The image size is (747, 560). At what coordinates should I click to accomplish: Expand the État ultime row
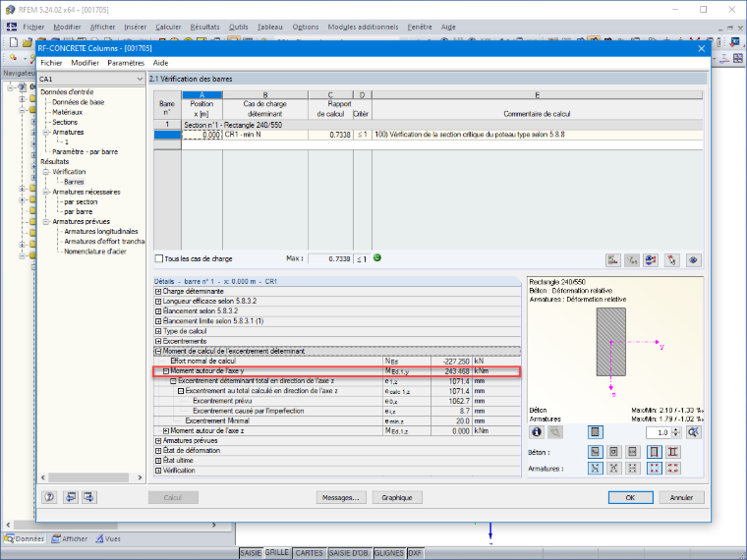click(158, 461)
